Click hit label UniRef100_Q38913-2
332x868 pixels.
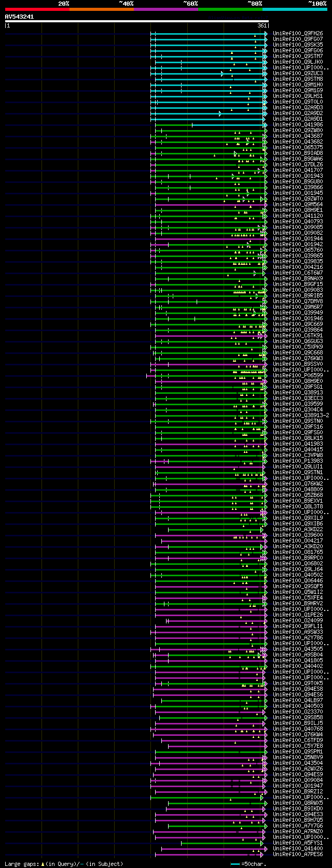click(301, 415)
